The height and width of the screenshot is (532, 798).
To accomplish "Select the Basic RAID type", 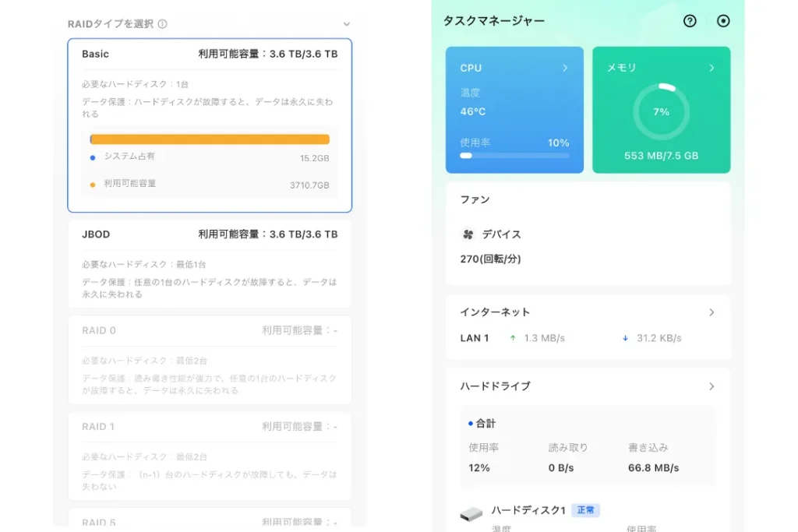I will click(209, 125).
